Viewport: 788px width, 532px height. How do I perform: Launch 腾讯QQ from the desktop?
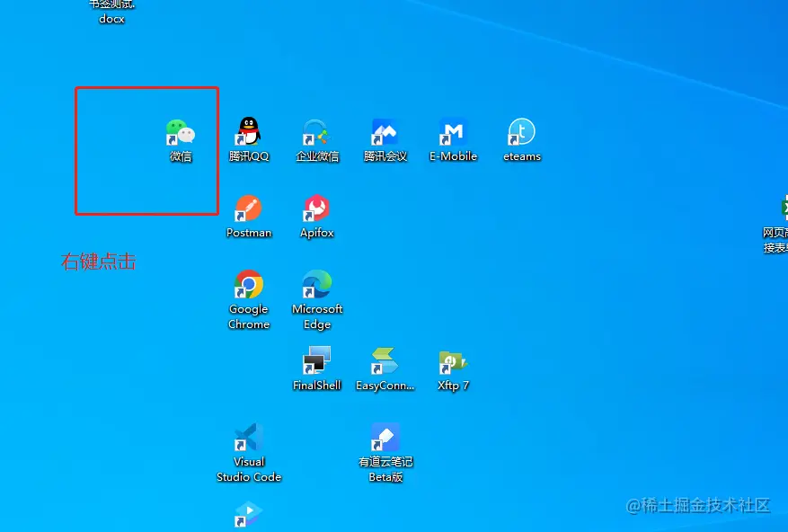tap(249, 132)
